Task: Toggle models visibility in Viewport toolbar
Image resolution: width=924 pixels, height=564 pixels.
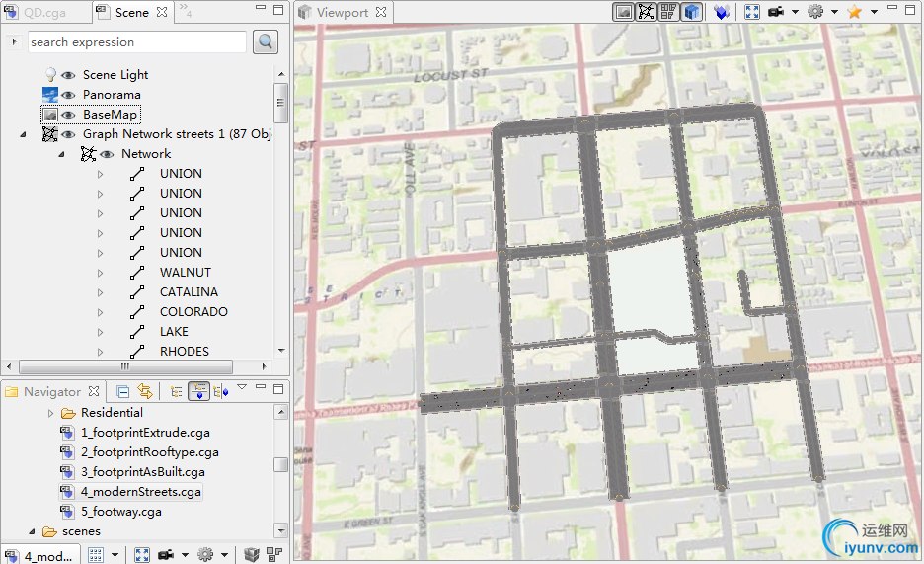Action: pyautogui.click(x=692, y=12)
